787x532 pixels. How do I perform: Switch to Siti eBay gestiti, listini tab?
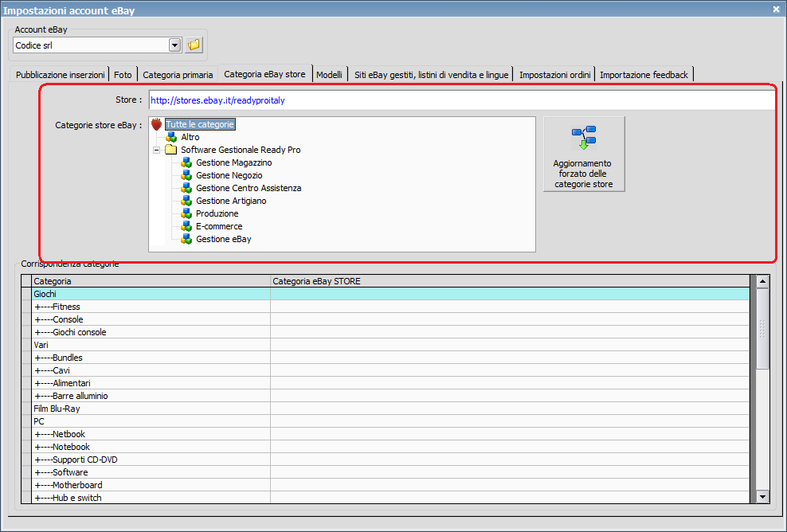[x=431, y=75]
